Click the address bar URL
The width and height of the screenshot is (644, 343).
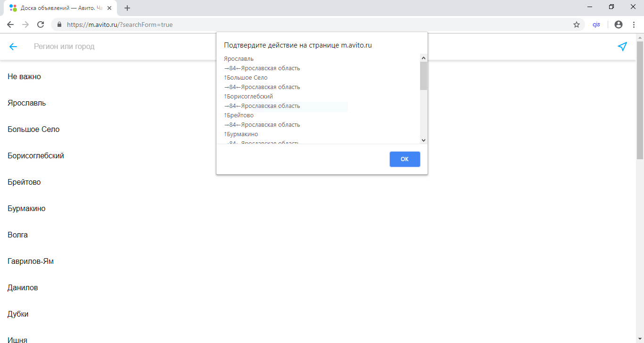coord(120,24)
